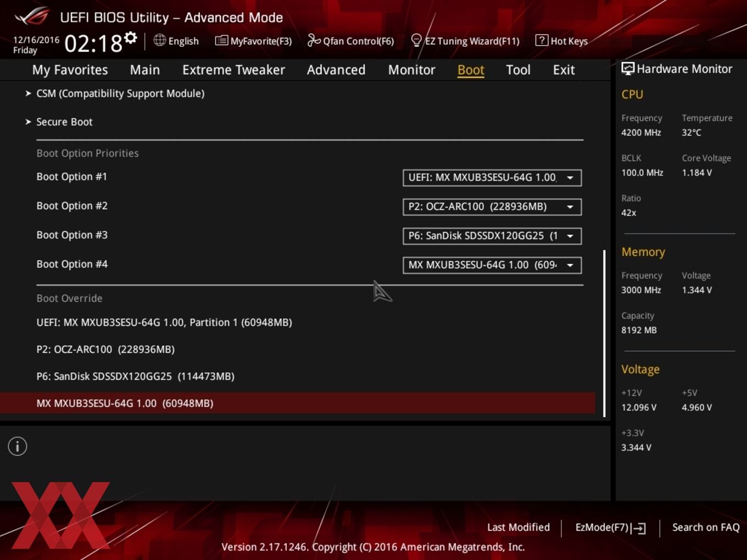Click Capacity 8192 MB value
This screenshot has height=560, width=747.
[639, 330]
